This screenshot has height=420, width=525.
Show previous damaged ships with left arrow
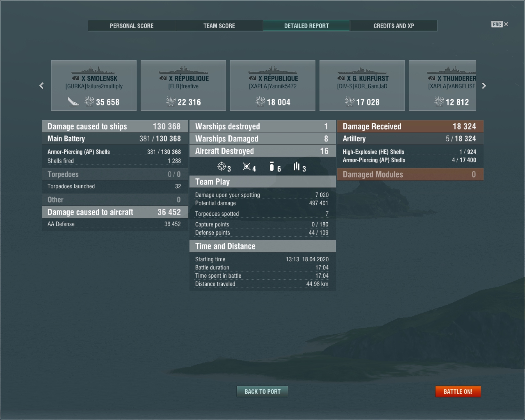41,86
